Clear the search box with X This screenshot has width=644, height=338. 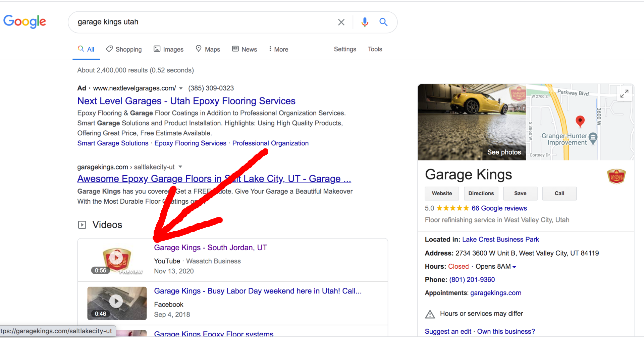click(x=341, y=22)
